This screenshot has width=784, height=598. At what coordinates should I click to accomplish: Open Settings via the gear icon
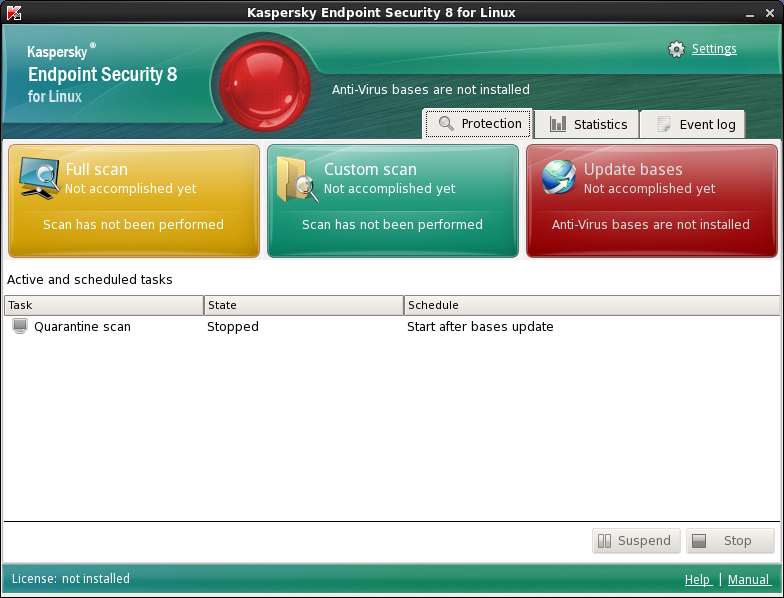point(676,49)
